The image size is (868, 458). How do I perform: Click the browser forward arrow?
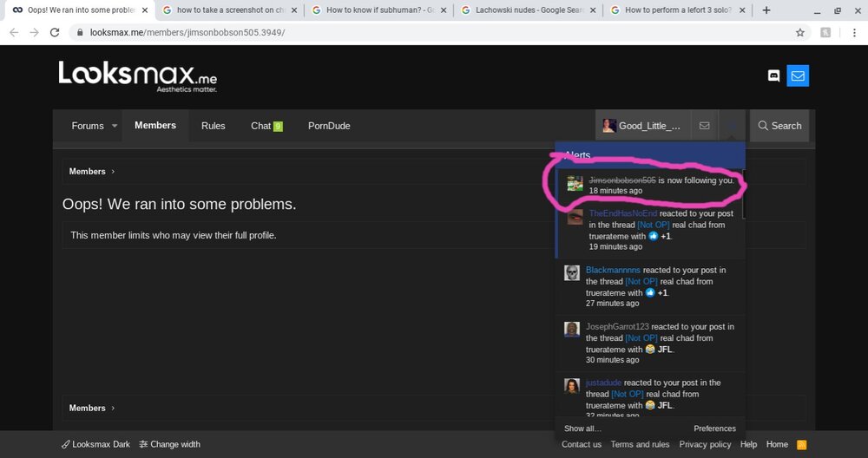point(35,33)
